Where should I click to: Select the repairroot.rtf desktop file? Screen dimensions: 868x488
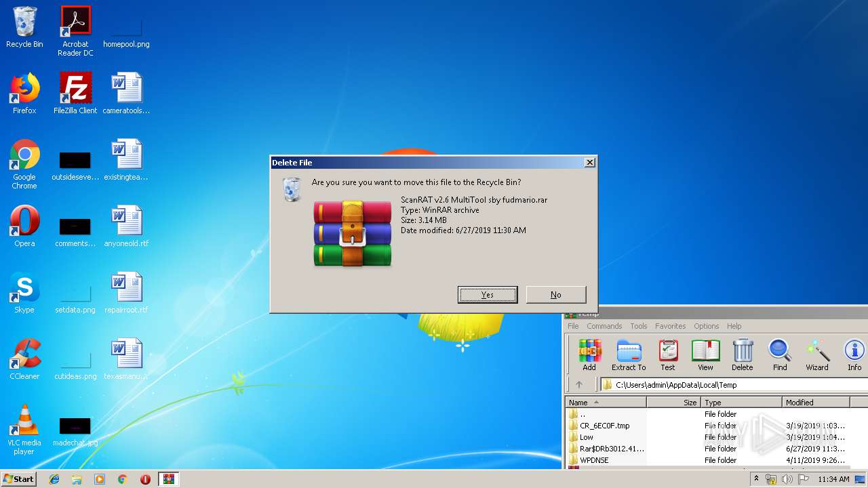126,293
